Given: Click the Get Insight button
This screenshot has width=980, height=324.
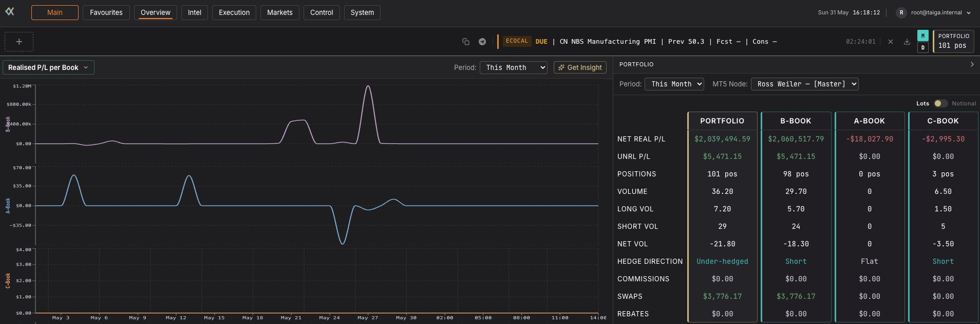Looking at the screenshot, I should [580, 67].
